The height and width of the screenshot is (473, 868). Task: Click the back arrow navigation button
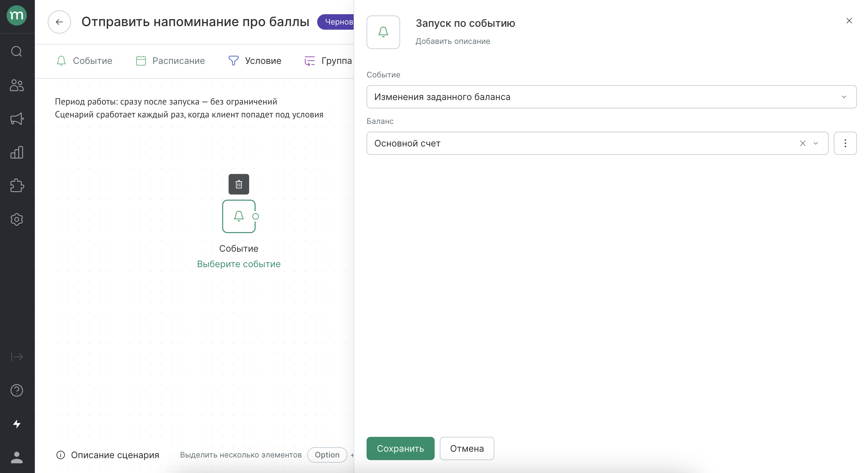pos(59,22)
